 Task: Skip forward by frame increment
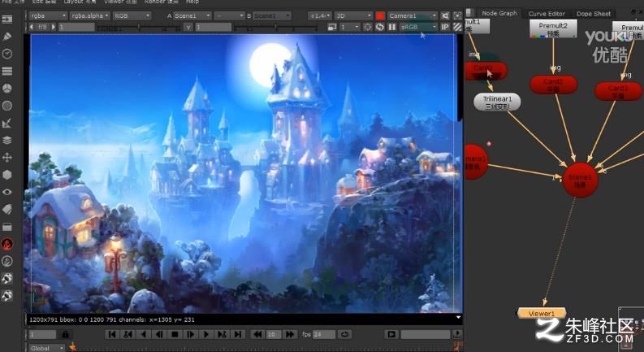pos(290,334)
